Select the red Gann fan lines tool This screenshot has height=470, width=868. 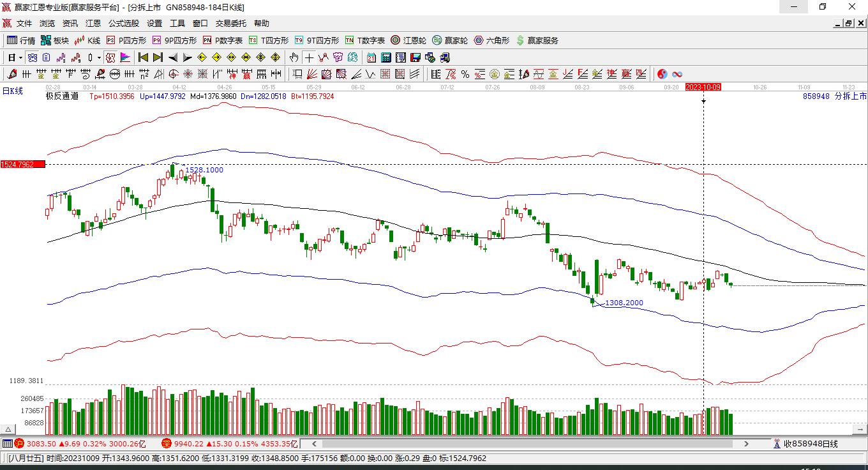click(312, 74)
